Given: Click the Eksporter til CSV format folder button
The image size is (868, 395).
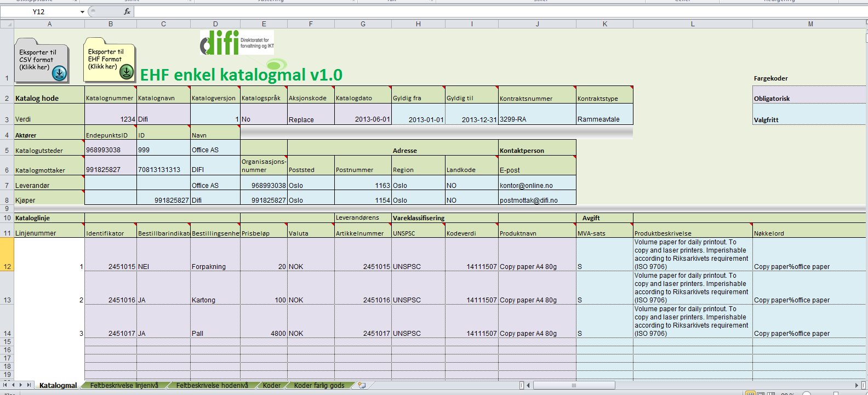Looking at the screenshot, I should click(42, 60).
